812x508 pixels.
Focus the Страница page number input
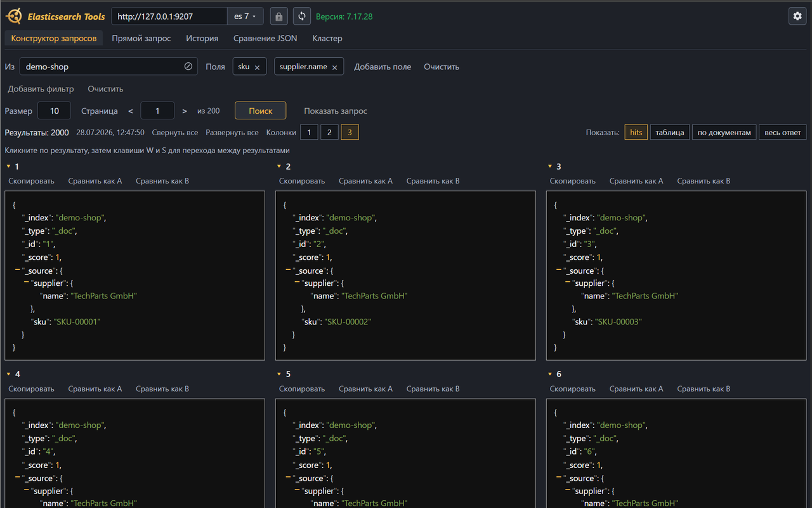[x=157, y=110]
